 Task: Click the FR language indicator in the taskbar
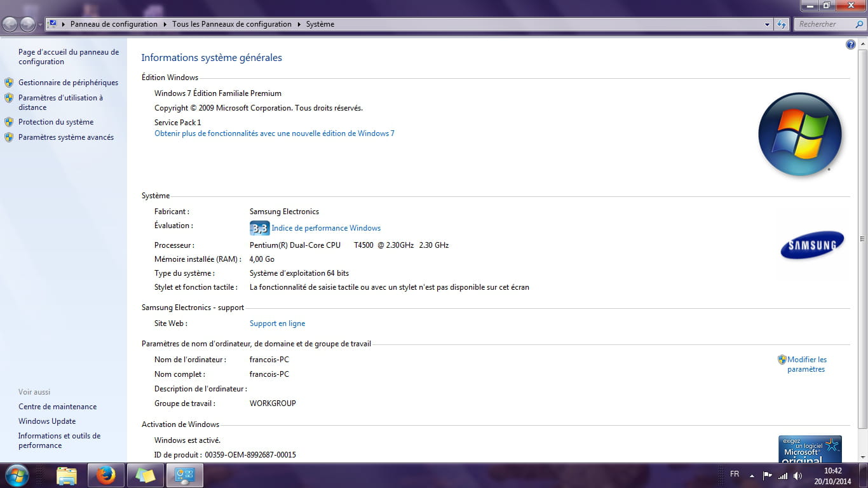coord(735,475)
